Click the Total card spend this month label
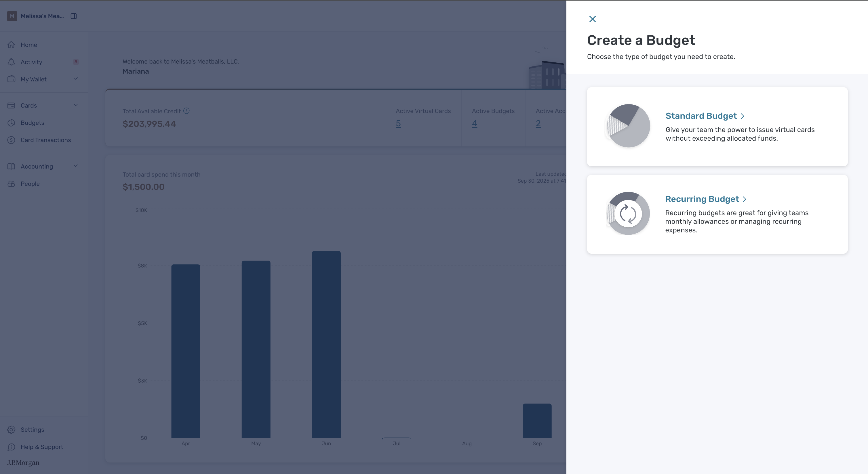The height and width of the screenshot is (474, 868). coord(161,174)
